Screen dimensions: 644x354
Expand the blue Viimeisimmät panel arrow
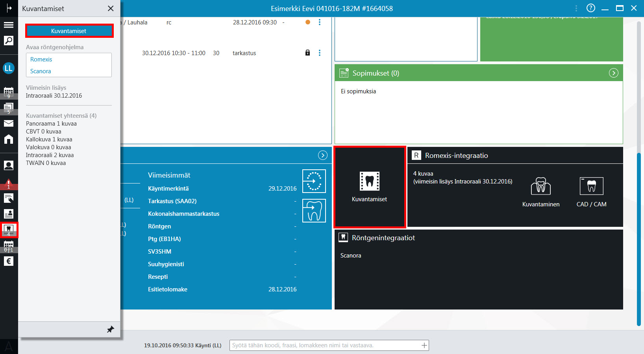pos(322,155)
